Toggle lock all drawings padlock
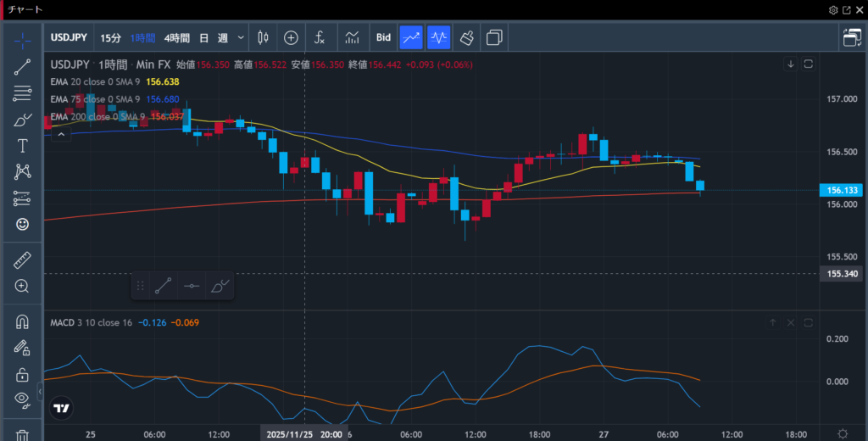Screen dimensions: 868x441 point(23,374)
